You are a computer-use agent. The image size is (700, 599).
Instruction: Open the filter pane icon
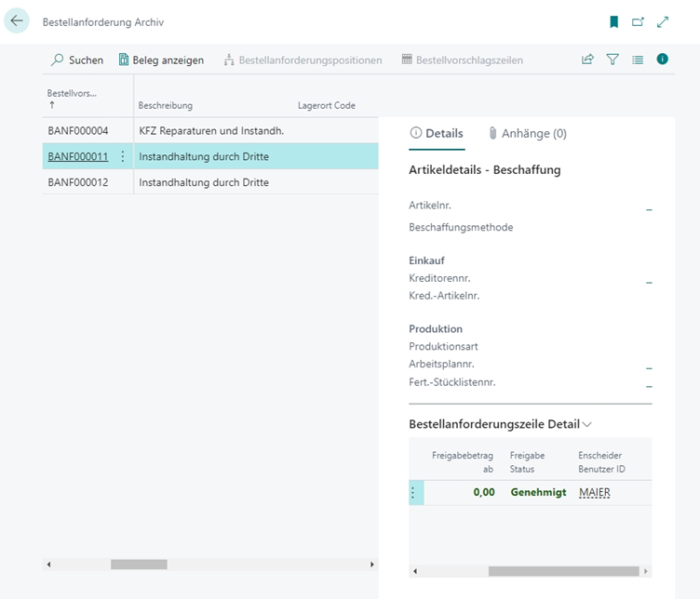pyautogui.click(x=612, y=60)
